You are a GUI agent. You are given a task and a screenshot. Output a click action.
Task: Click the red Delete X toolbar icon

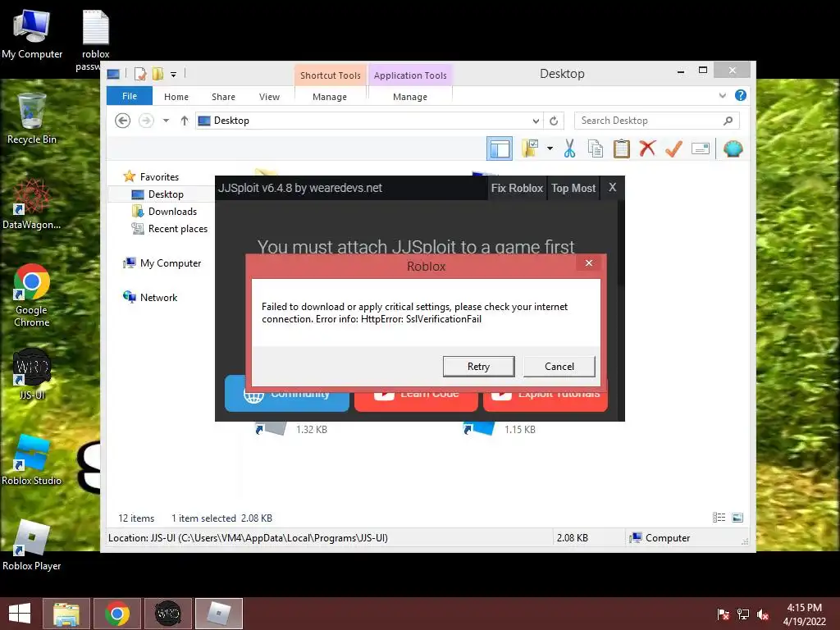click(647, 148)
